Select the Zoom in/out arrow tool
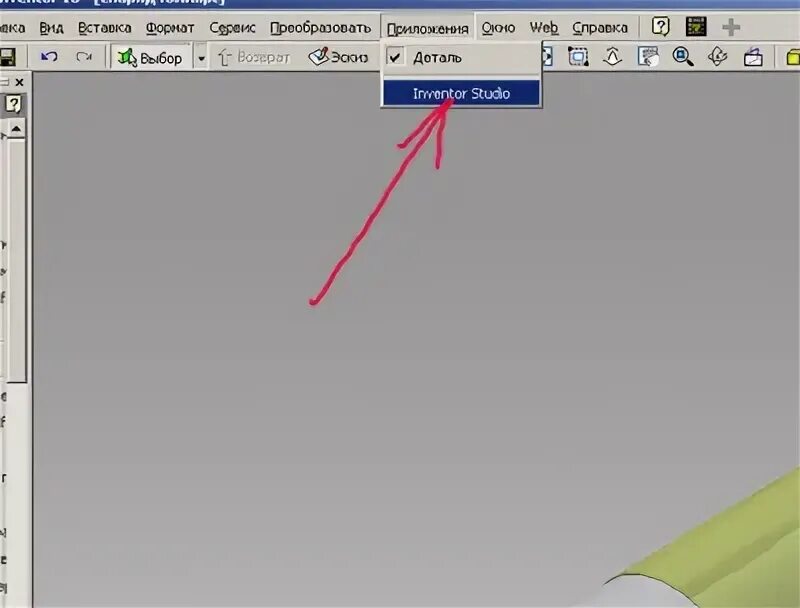The width and height of the screenshot is (800, 608). tap(613, 57)
